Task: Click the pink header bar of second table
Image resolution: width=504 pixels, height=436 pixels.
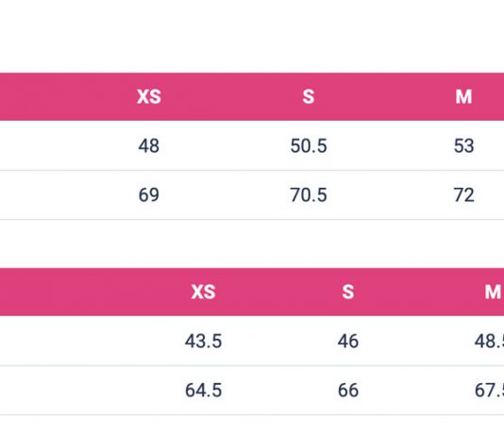Action: (x=252, y=292)
